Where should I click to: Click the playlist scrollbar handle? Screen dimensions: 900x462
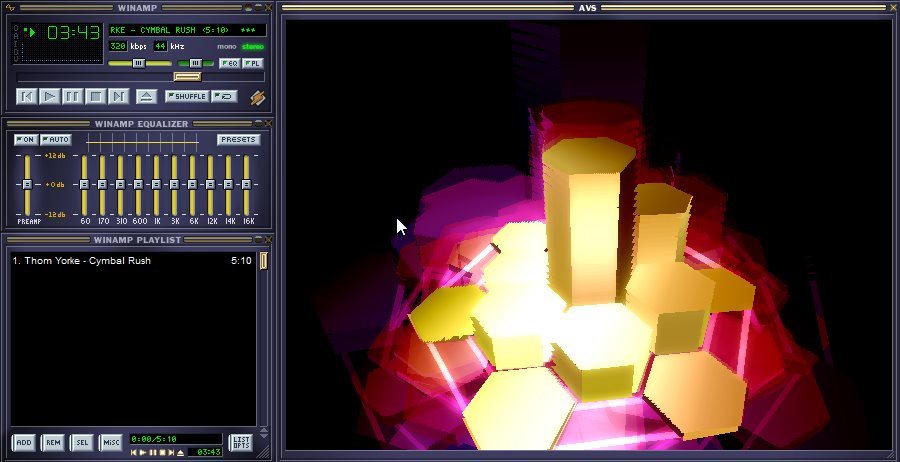pyautogui.click(x=263, y=261)
